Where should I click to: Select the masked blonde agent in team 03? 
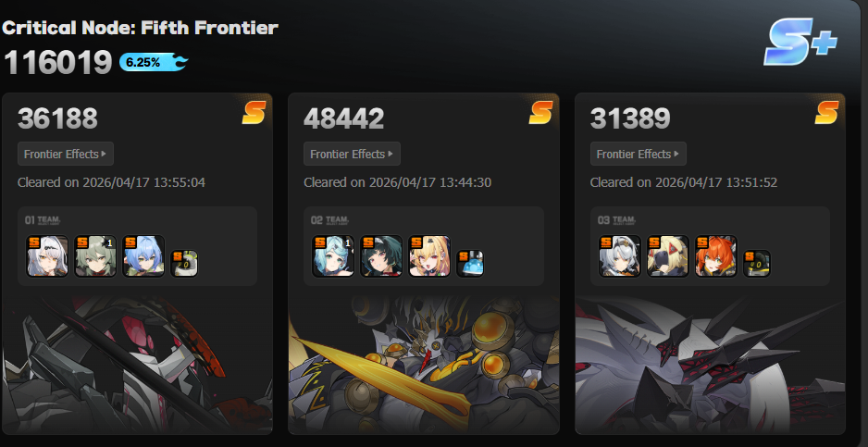(668, 256)
